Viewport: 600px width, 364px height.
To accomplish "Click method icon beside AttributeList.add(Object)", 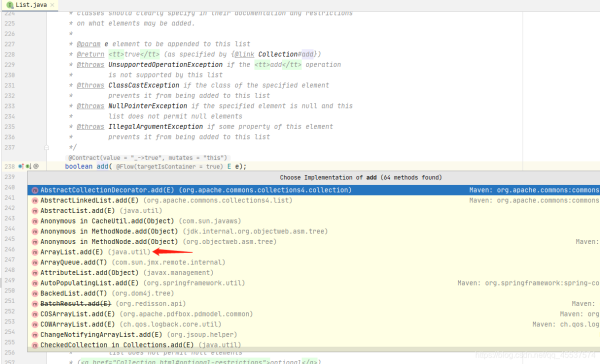I will [35, 273].
